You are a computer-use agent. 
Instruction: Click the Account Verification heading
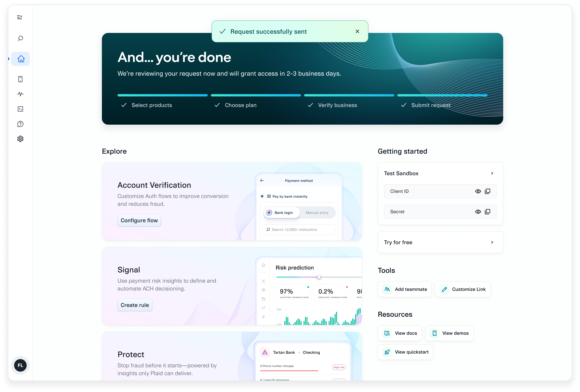coord(154,185)
